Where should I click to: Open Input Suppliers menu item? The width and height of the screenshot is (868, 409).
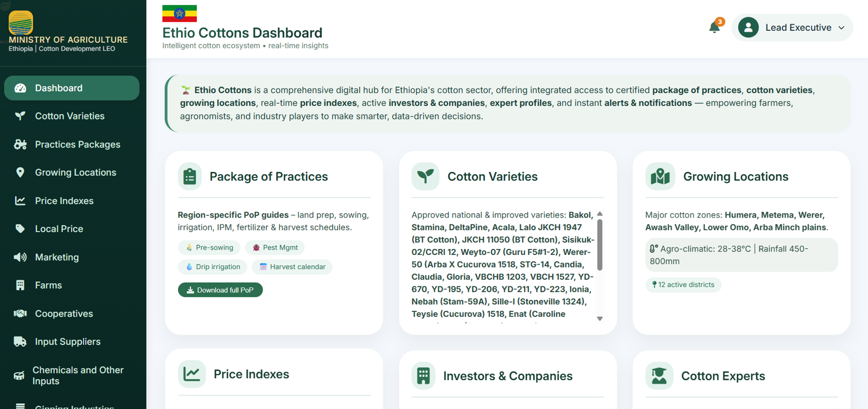(72, 342)
